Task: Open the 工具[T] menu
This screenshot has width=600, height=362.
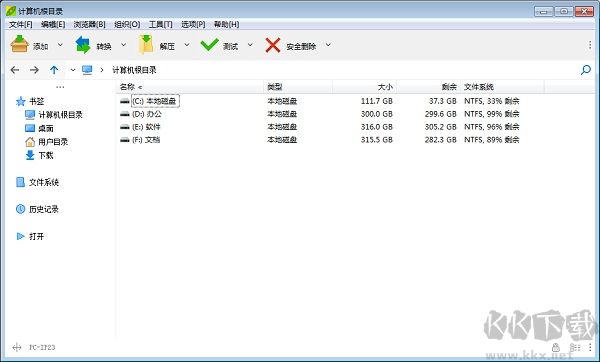Action: tap(160, 24)
